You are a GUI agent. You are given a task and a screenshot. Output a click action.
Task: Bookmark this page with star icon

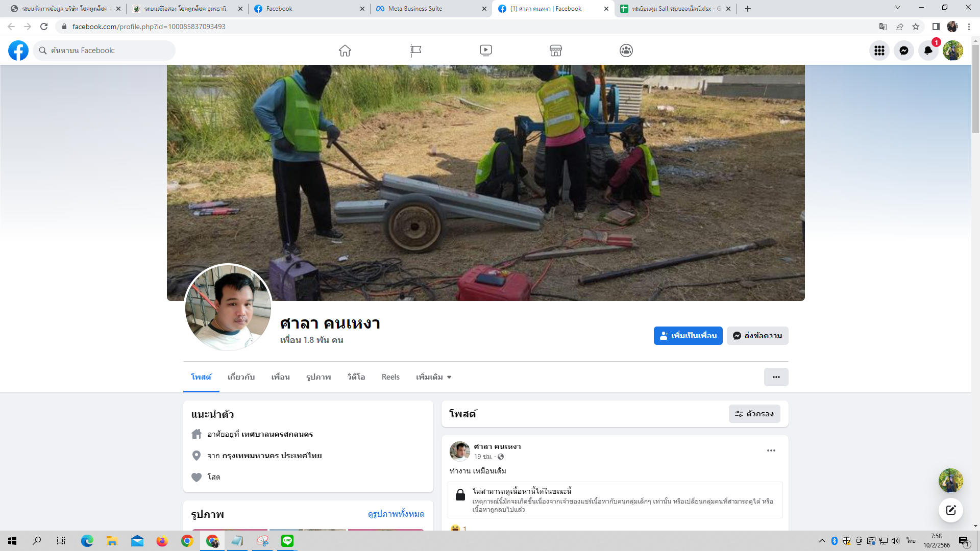tap(916, 27)
